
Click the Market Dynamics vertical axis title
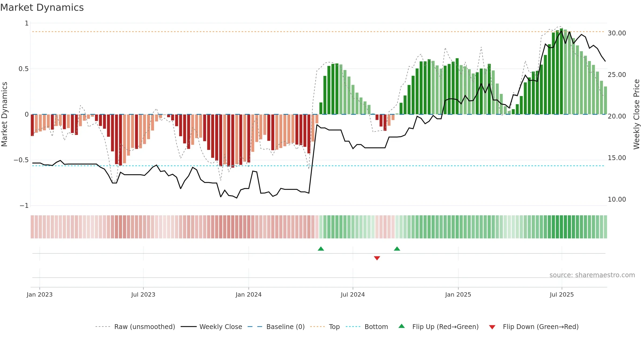tap(4, 114)
